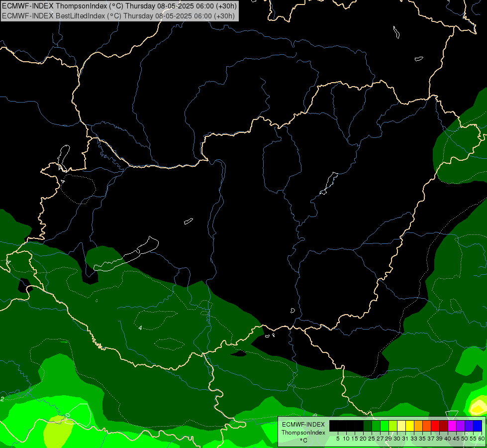Click the legend tick value '10'

point(346,439)
